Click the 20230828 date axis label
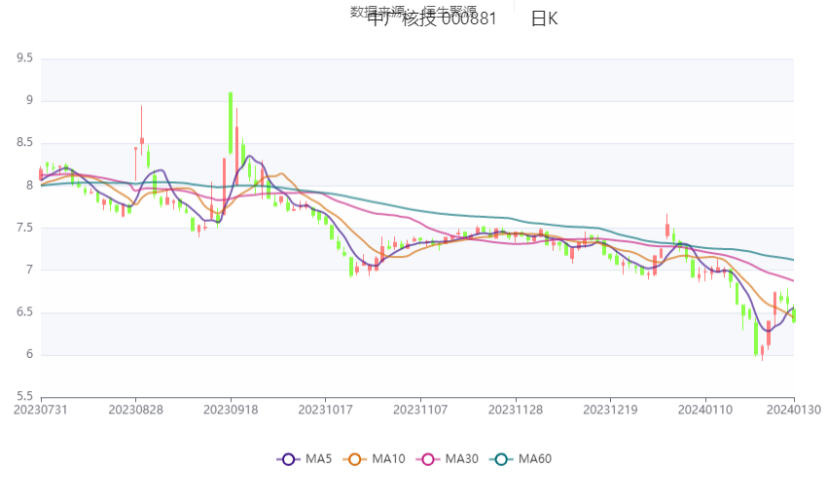 click(x=135, y=410)
